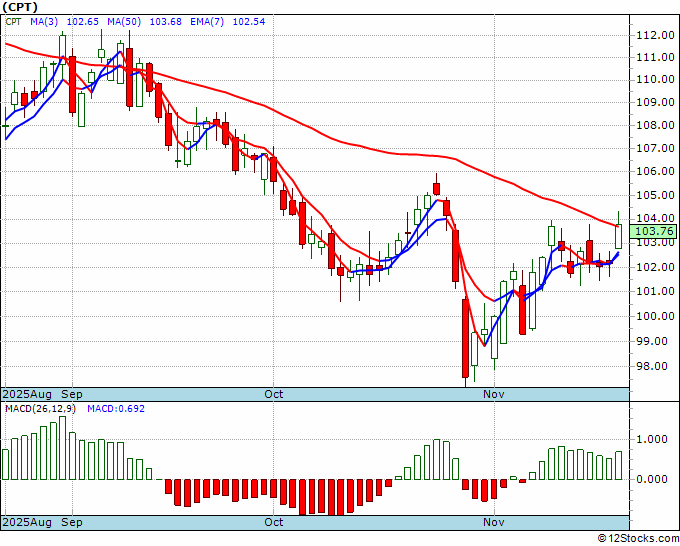Click the 107.00 price axis label
The height and width of the screenshot is (546, 680).
tap(654, 148)
